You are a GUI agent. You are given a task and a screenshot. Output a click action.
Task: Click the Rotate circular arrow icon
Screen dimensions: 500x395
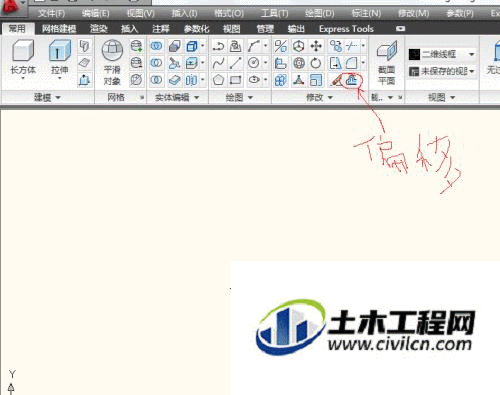(x=316, y=63)
